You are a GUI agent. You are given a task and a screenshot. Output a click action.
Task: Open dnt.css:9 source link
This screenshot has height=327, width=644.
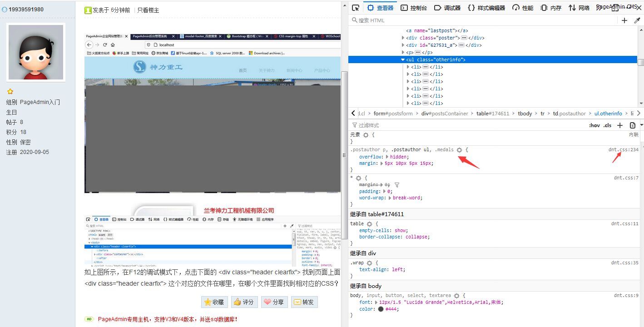pos(626,296)
